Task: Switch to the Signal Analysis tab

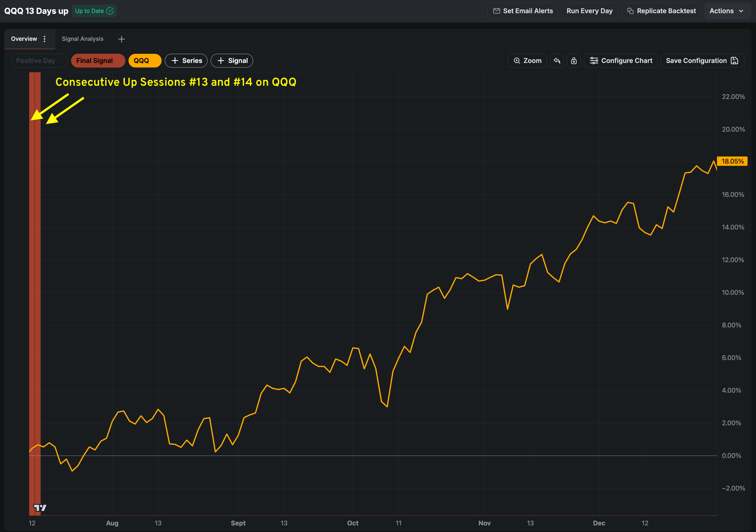Action: coord(82,39)
